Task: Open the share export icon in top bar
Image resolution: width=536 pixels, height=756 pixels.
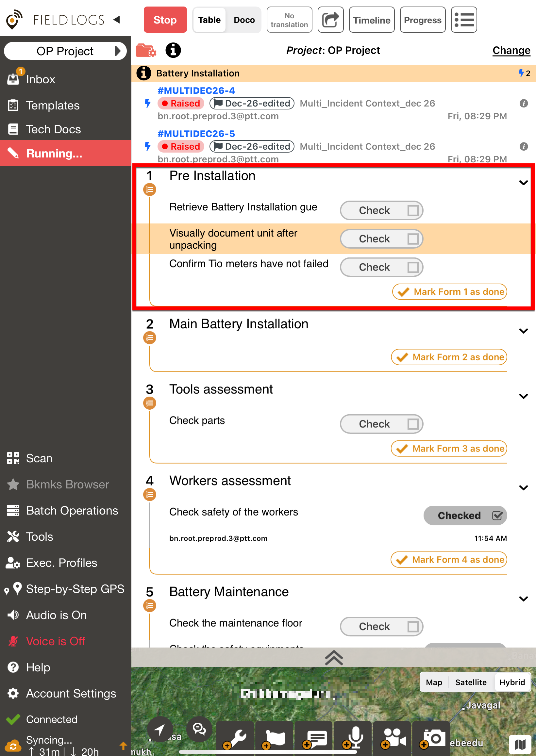Action: click(330, 20)
